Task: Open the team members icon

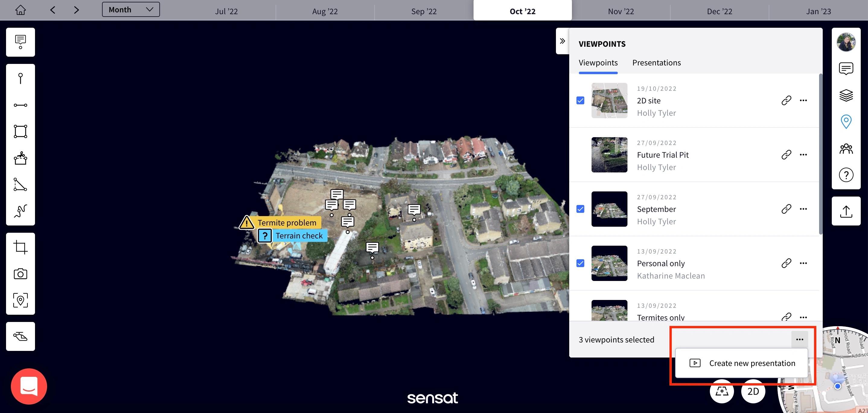Action: (846, 148)
